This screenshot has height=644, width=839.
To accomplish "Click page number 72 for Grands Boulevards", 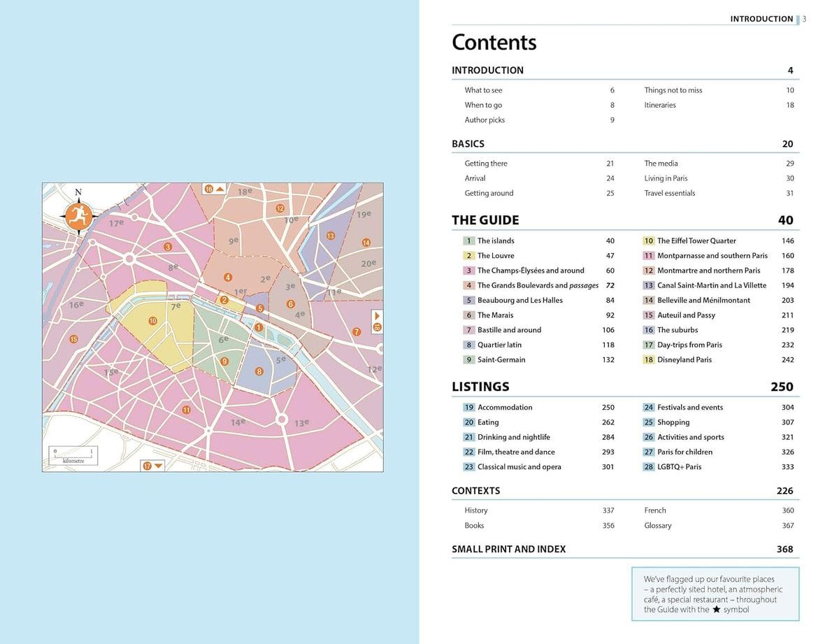I will coord(610,285).
